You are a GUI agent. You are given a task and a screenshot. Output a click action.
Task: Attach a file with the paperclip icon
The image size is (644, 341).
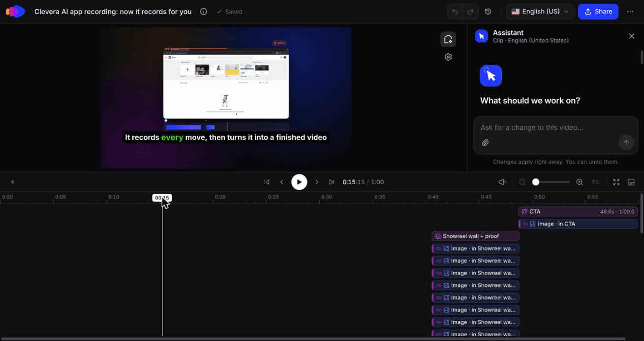click(485, 142)
